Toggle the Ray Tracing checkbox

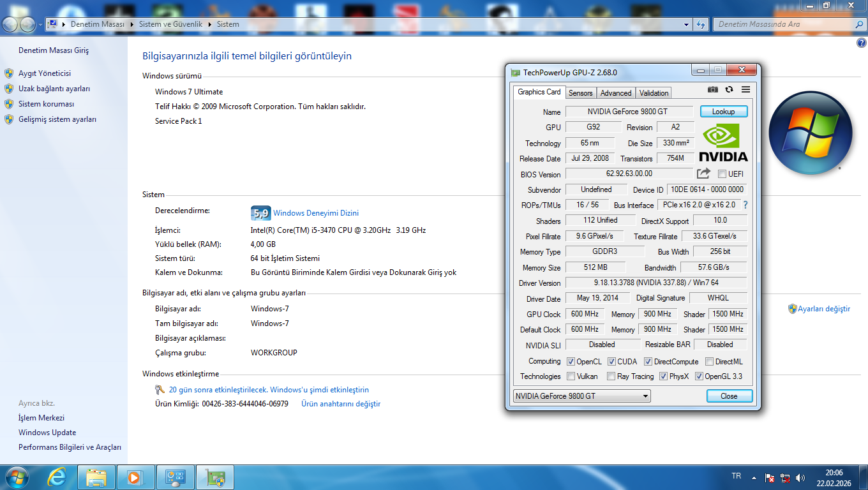click(x=611, y=376)
